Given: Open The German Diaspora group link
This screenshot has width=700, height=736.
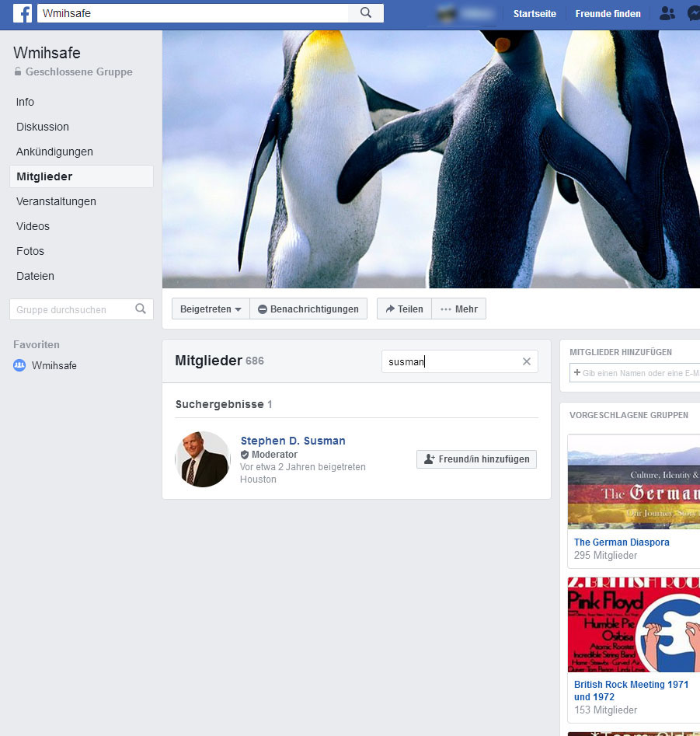Looking at the screenshot, I should (622, 542).
